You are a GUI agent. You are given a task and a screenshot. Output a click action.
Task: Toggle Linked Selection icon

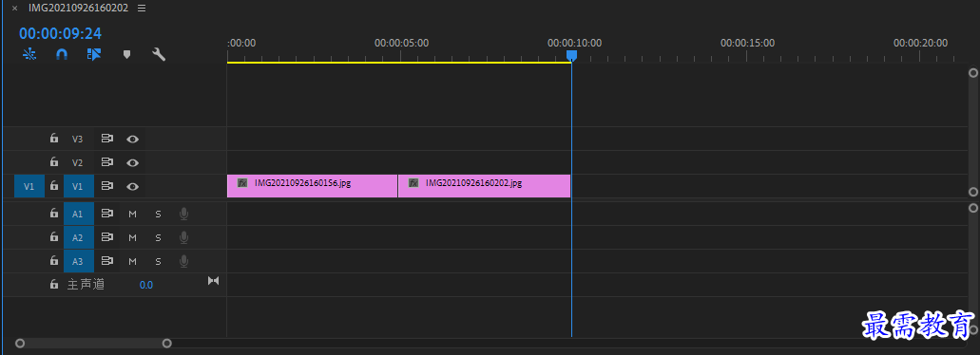(94, 55)
